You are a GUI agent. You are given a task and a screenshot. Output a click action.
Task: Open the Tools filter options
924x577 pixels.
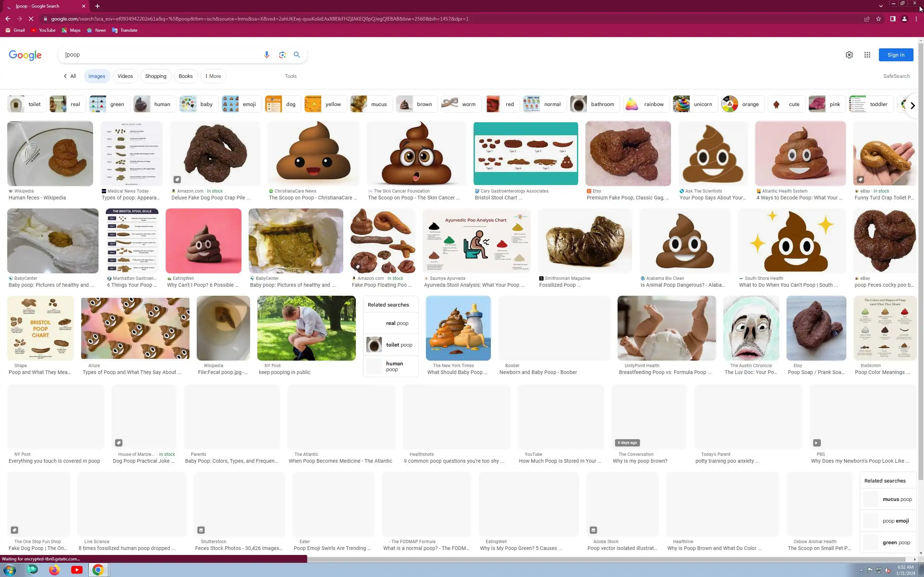point(290,76)
